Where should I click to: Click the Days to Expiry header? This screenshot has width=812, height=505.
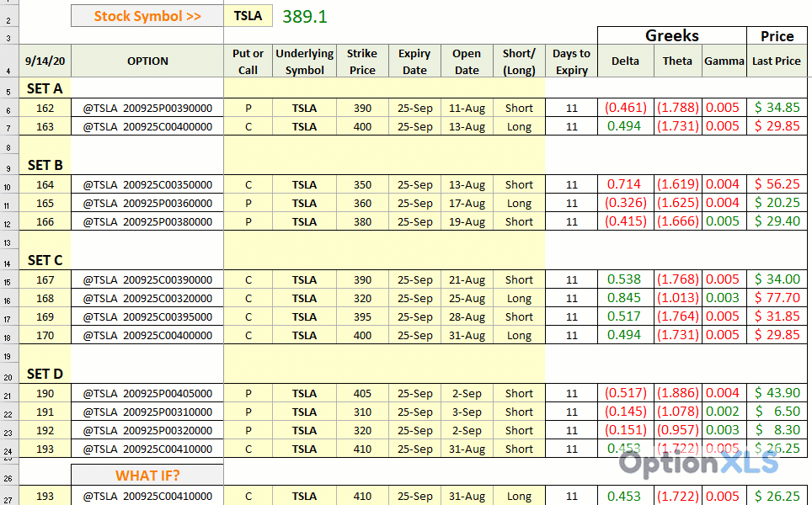pyautogui.click(x=571, y=61)
